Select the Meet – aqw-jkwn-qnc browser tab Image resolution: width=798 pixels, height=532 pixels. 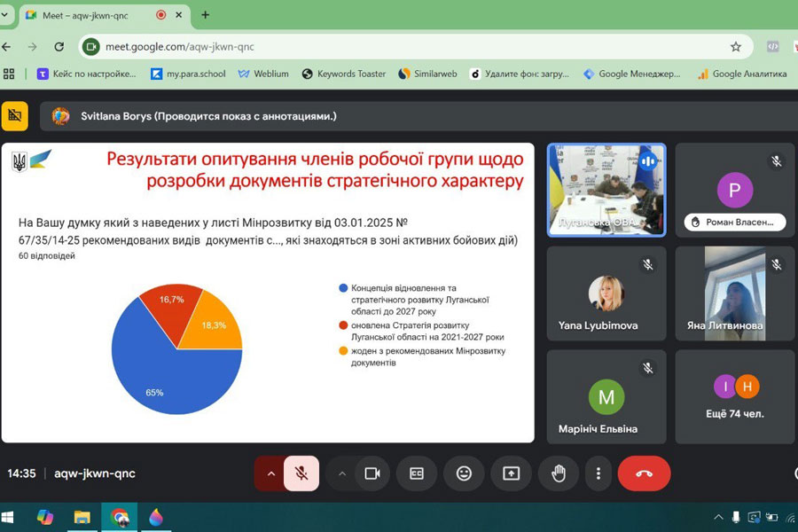105,15
